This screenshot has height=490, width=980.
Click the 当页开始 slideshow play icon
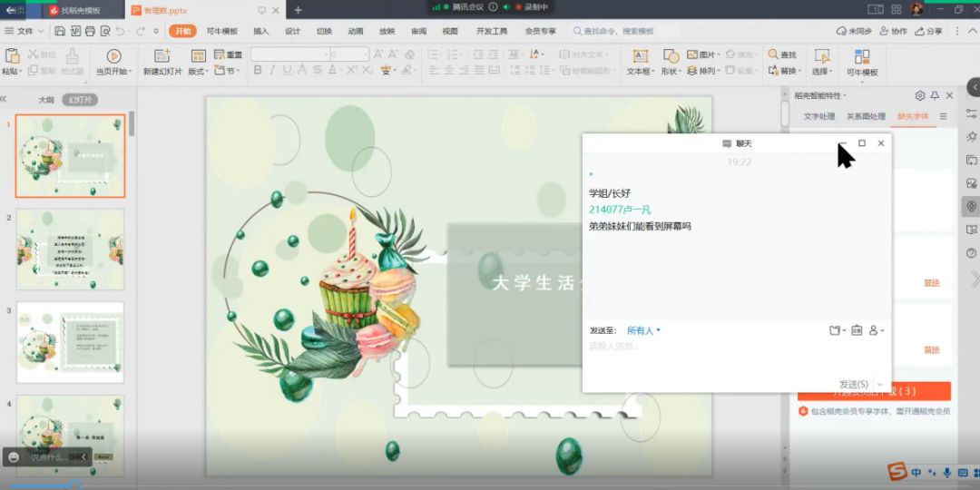[113, 56]
